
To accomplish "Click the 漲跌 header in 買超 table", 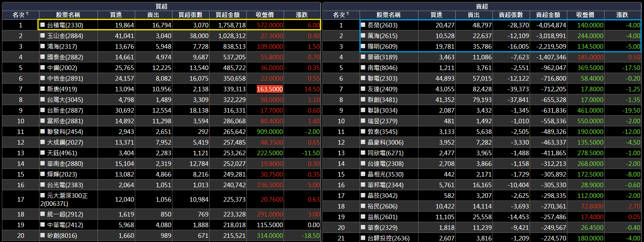I will pos(302,15).
